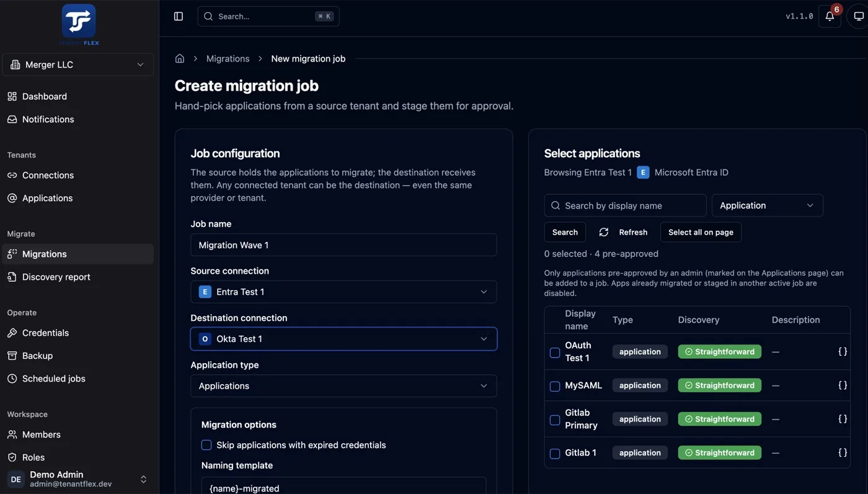Click the Straightforward badge for MySAML
Viewport: 868px width, 494px height.
click(x=719, y=385)
